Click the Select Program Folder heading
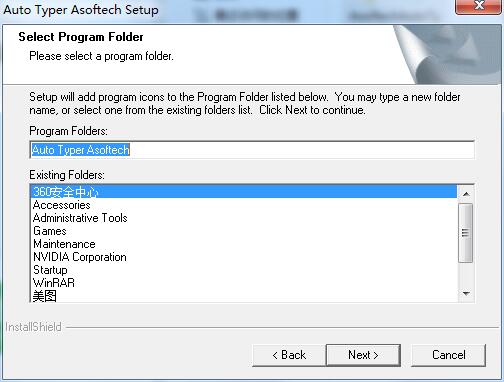The image size is (504, 382). click(x=81, y=37)
